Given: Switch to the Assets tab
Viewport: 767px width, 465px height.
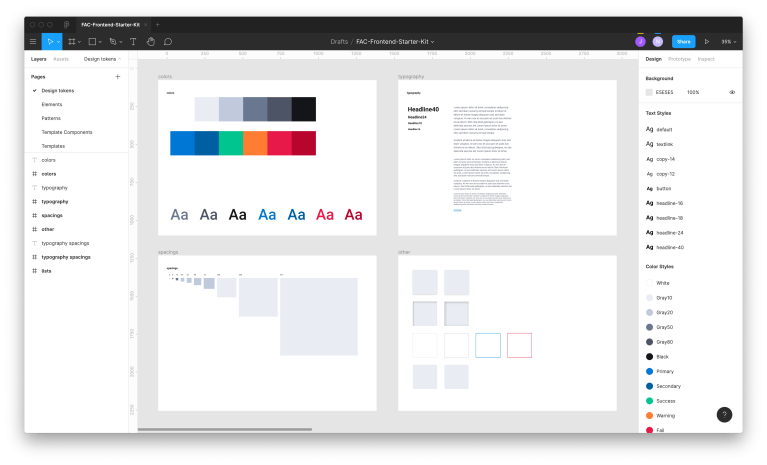Looking at the screenshot, I should pos(61,59).
